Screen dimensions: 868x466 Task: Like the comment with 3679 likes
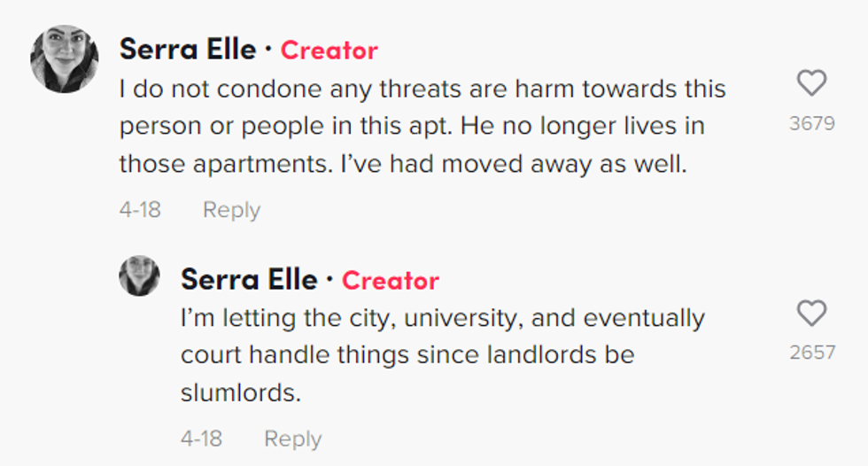pyautogui.click(x=811, y=84)
